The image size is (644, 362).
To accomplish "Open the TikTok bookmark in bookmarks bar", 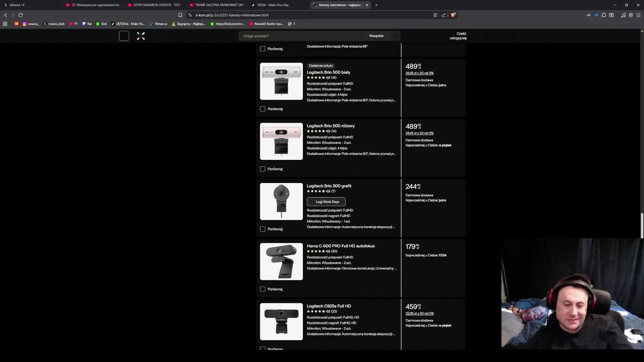I will coord(128,24).
